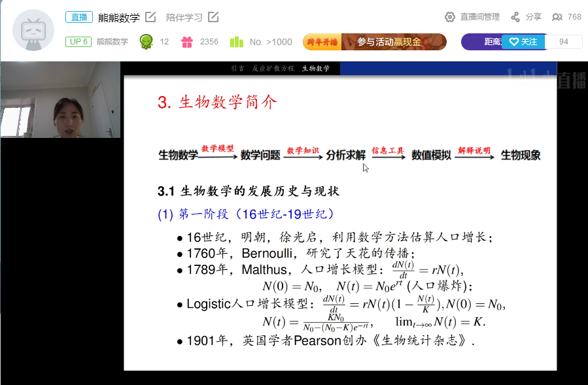This screenshot has width=588, height=385.
Task: Click the UP 6 level badge
Action: [x=78, y=42]
